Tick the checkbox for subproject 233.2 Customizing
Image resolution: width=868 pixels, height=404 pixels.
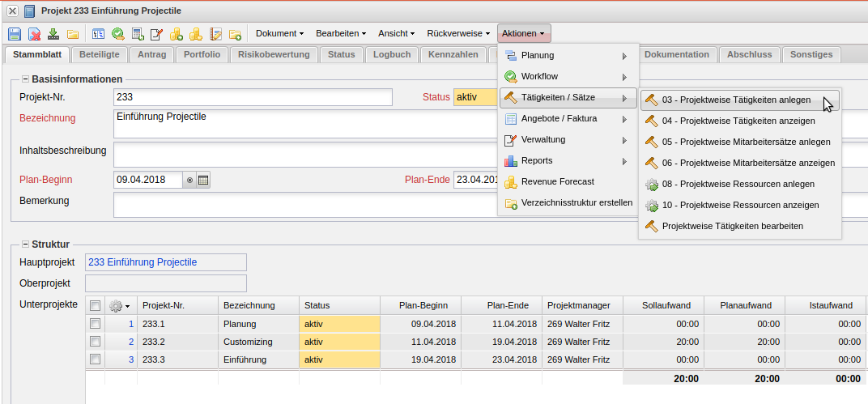95,342
